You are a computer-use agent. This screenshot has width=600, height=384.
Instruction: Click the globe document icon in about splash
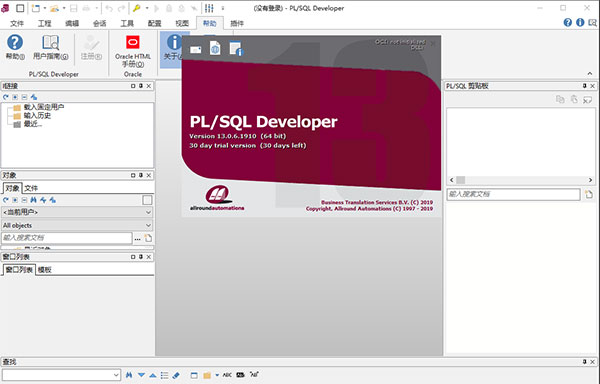pos(215,48)
